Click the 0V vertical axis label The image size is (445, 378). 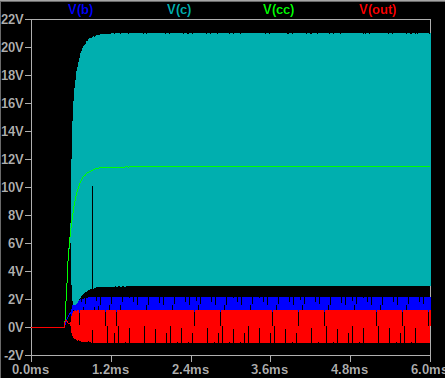pos(16,328)
